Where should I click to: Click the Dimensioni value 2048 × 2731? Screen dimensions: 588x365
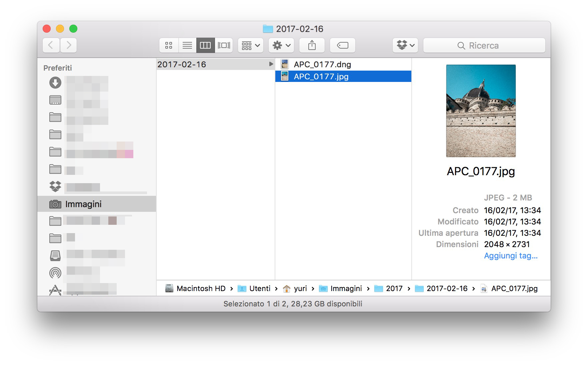point(507,244)
